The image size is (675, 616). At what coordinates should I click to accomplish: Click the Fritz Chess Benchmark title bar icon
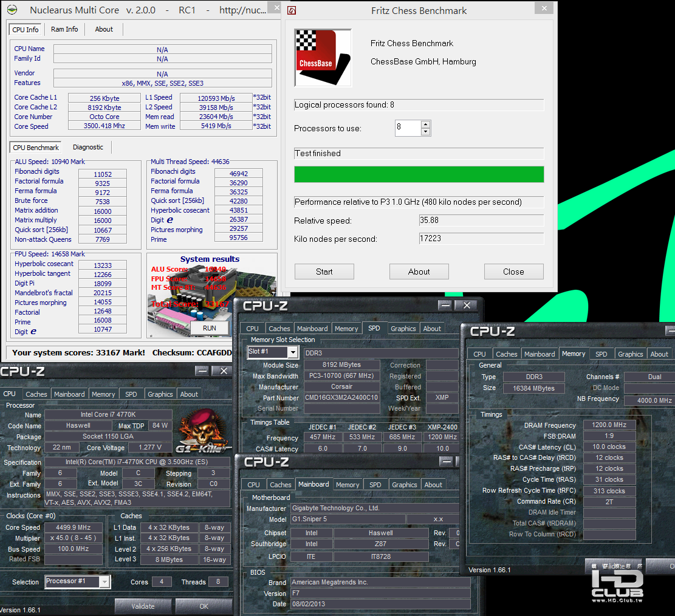pos(292,10)
